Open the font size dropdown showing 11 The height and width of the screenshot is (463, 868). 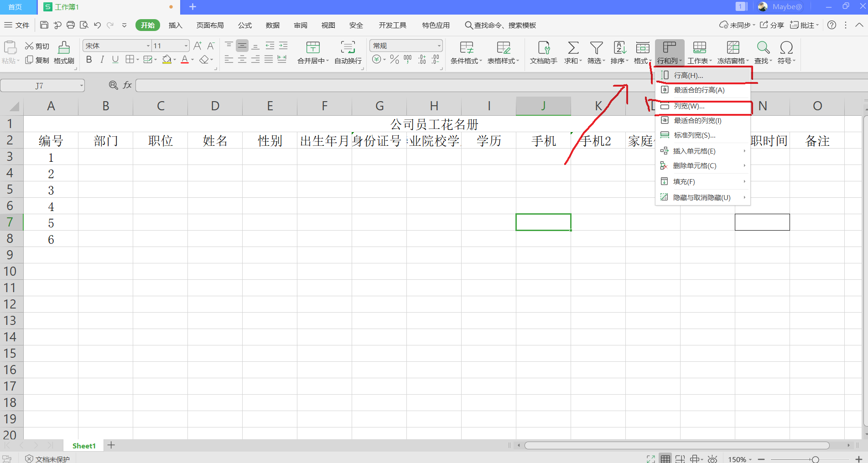[186, 46]
